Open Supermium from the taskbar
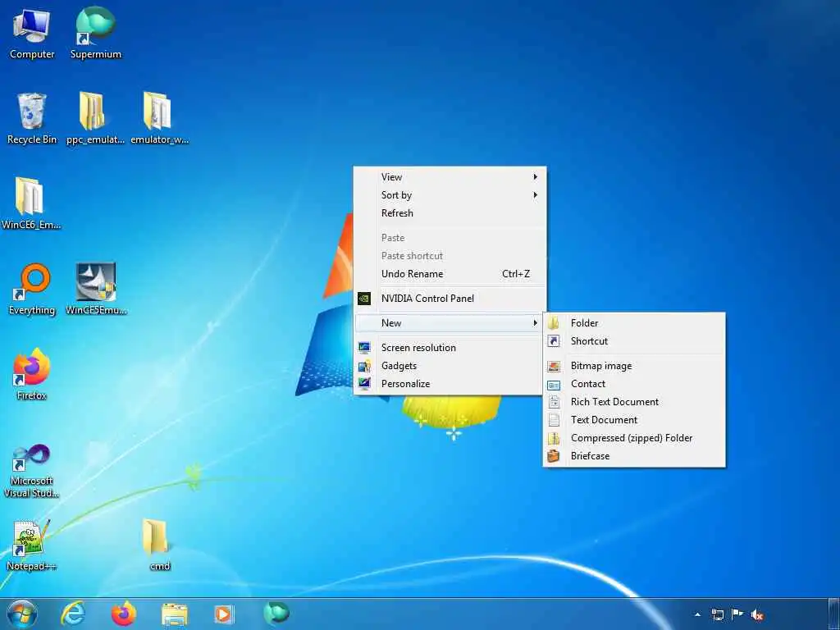840x630 pixels. [x=276, y=613]
